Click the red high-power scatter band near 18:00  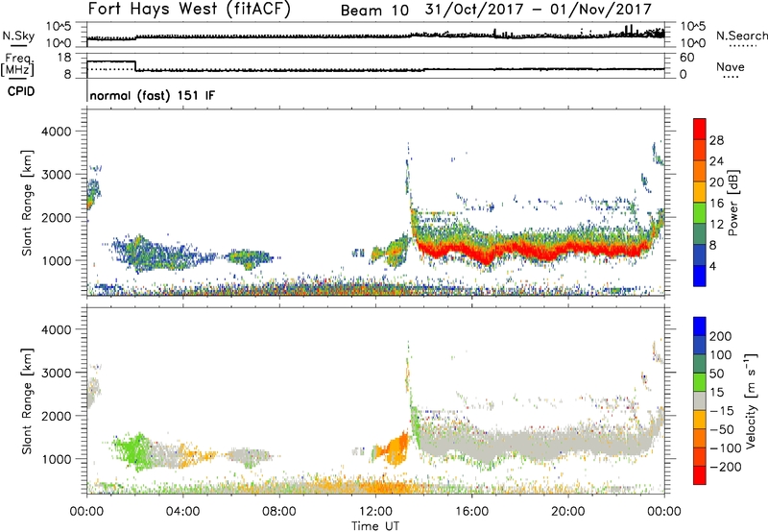pos(519,248)
